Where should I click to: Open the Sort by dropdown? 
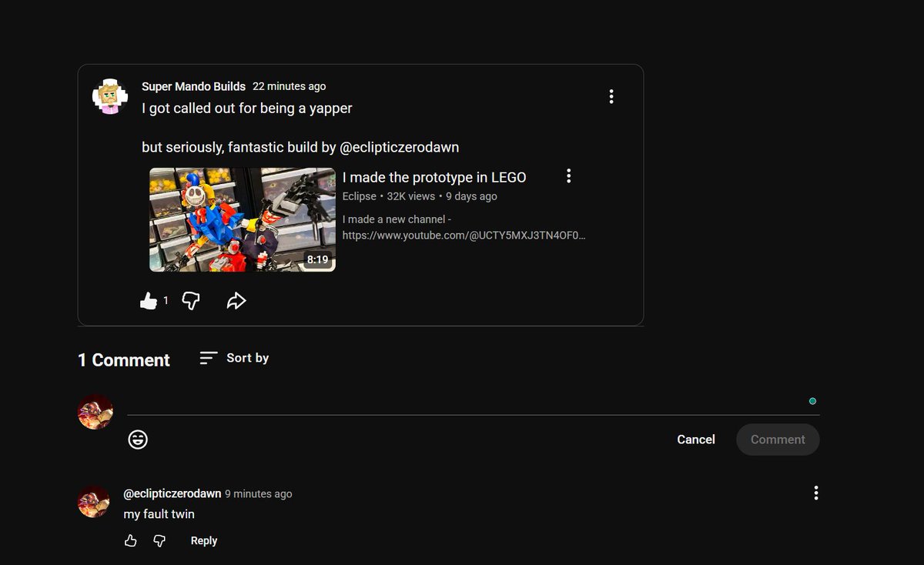click(234, 358)
